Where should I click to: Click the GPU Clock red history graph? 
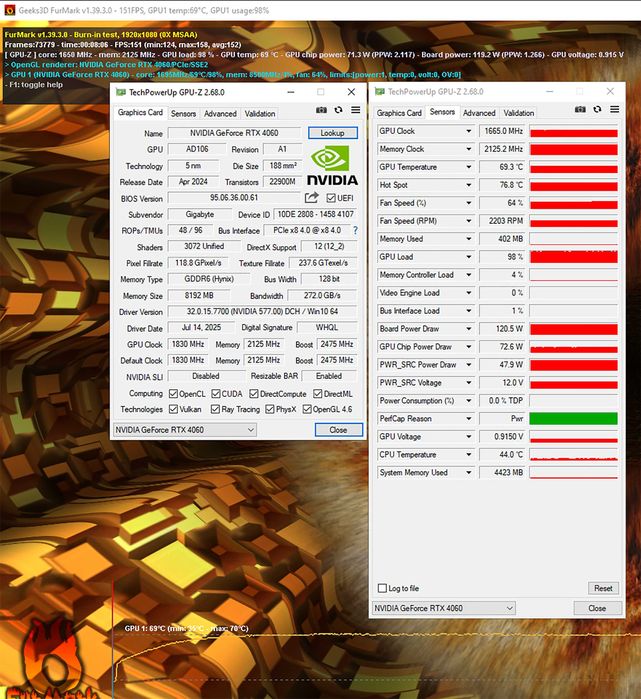573,131
